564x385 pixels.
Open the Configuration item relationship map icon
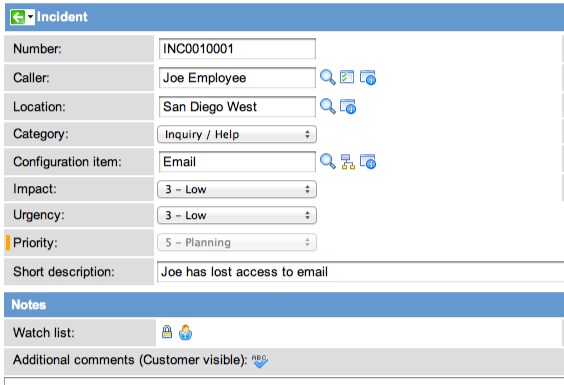[348, 162]
